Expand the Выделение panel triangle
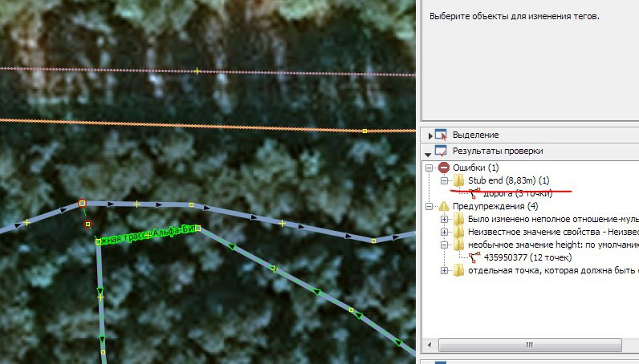The width and height of the screenshot is (639, 364). pos(429,136)
